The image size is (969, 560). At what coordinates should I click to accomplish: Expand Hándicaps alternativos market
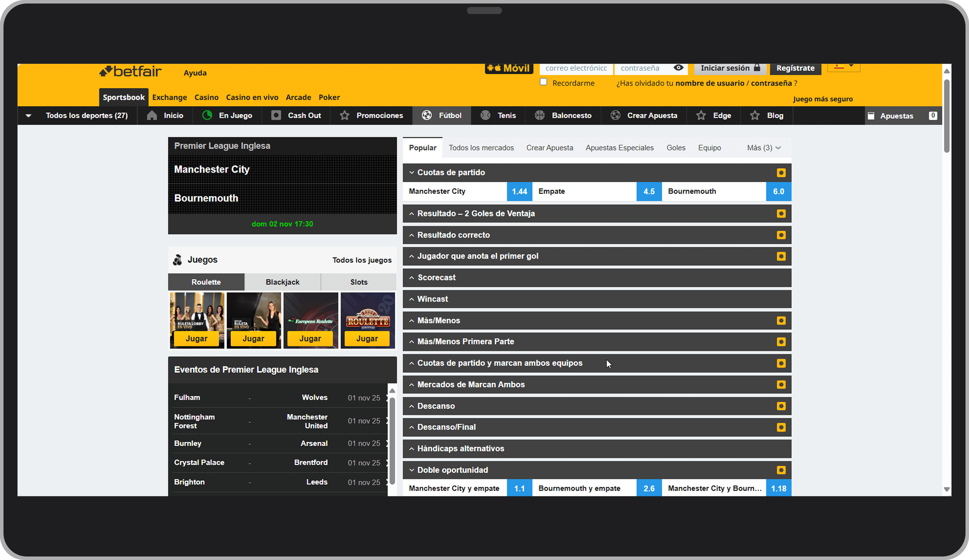click(x=597, y=449)
